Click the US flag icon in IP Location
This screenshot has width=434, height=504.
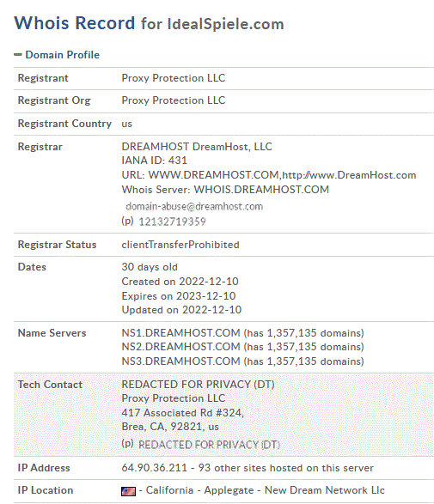point(128,491)
